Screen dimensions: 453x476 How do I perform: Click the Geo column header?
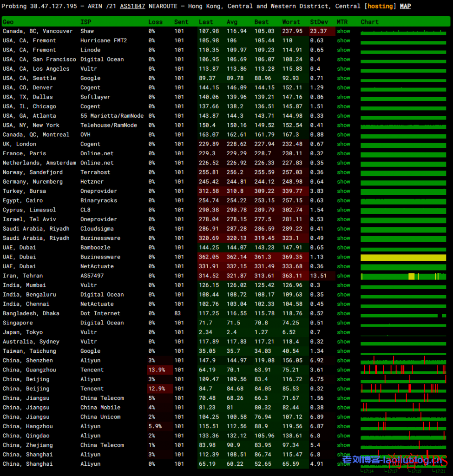point(8,22)
